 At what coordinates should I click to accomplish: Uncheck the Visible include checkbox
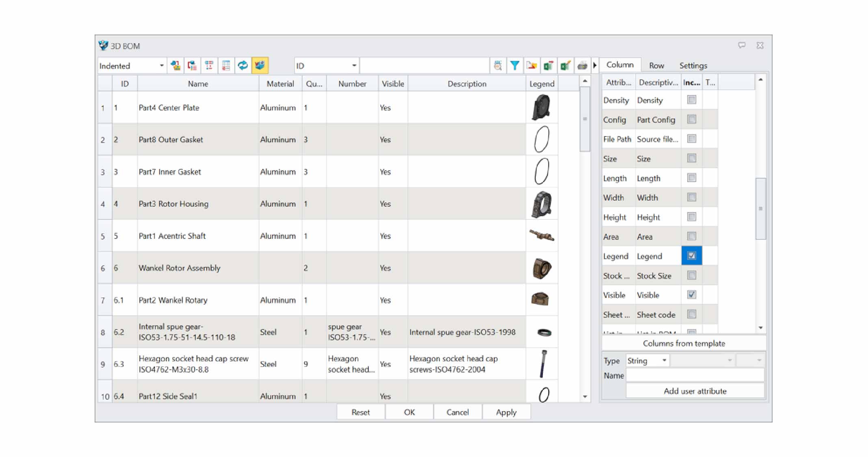pyautogui.click(x=691, y=295)
